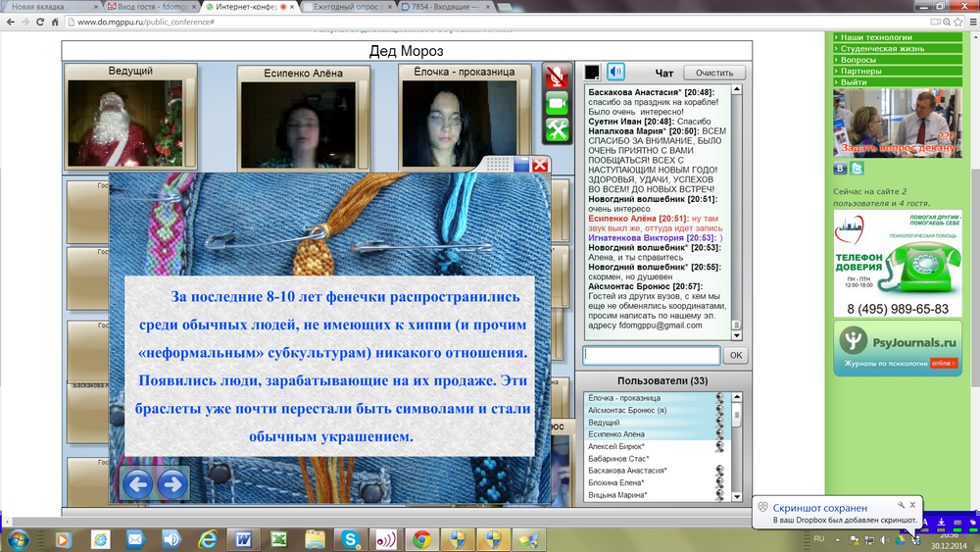Go to browser home page icon
Image resolution: width=980 pixels, height=552 pixels.
(x=55, y=22)
